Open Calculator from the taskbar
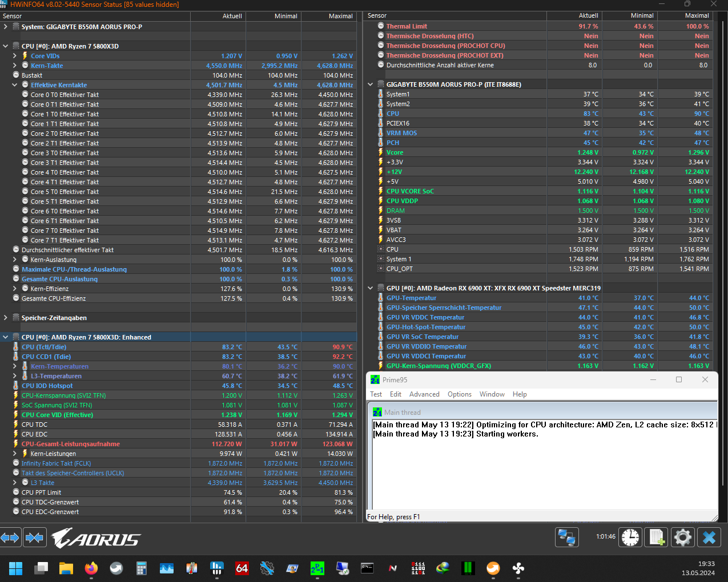728x582 pixels. pyautogui.click(x=142, y=568)
